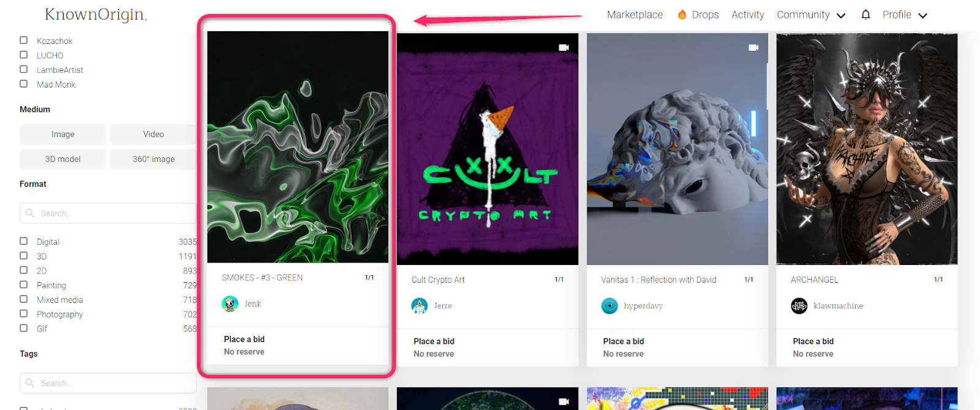This screenshot has width=980, height=410.
Task: Select the 3D model medium button
Action: tap(62, 159)
